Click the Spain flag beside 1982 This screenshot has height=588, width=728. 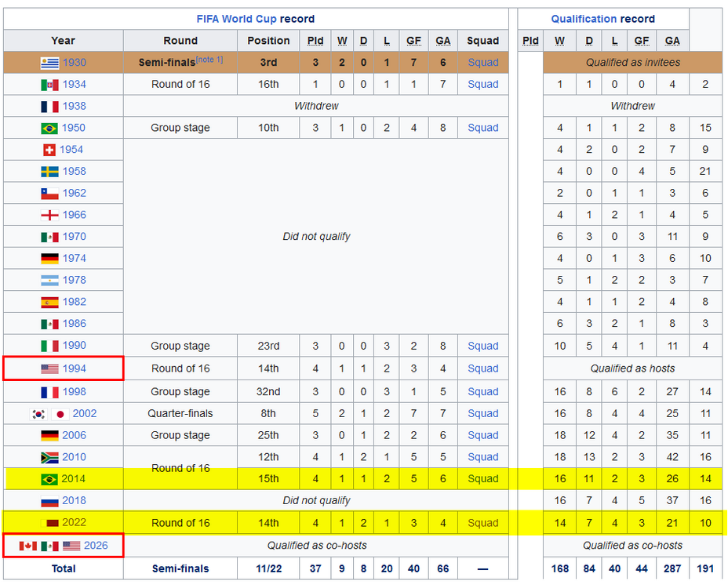[x=49, y=302]
